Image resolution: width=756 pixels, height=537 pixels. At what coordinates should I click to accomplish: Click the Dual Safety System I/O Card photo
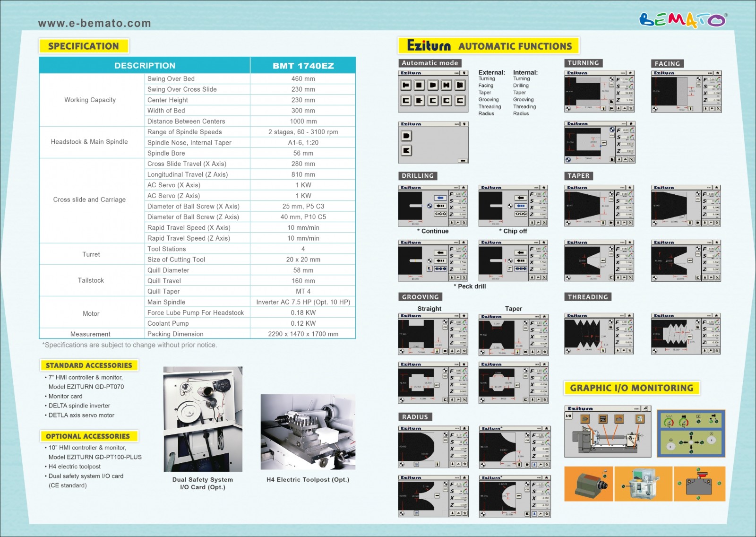click(203, 419)
